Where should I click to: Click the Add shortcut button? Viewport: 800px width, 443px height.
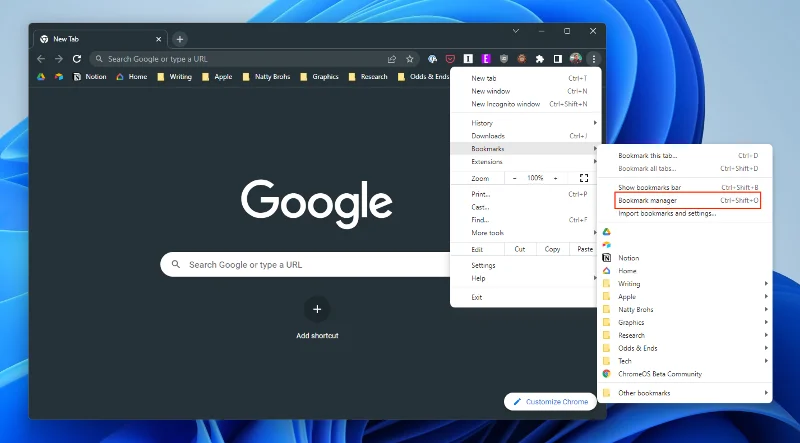tap(317, 310)
